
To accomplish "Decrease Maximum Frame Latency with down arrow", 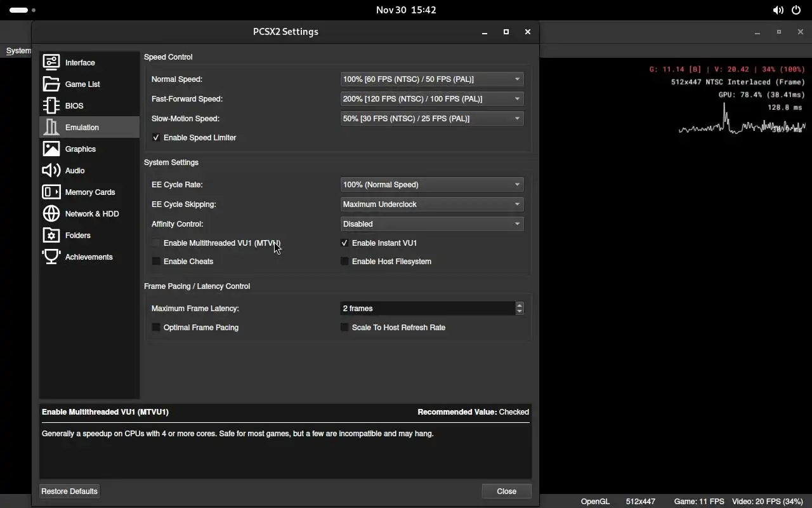I will [x=520, y=312].
